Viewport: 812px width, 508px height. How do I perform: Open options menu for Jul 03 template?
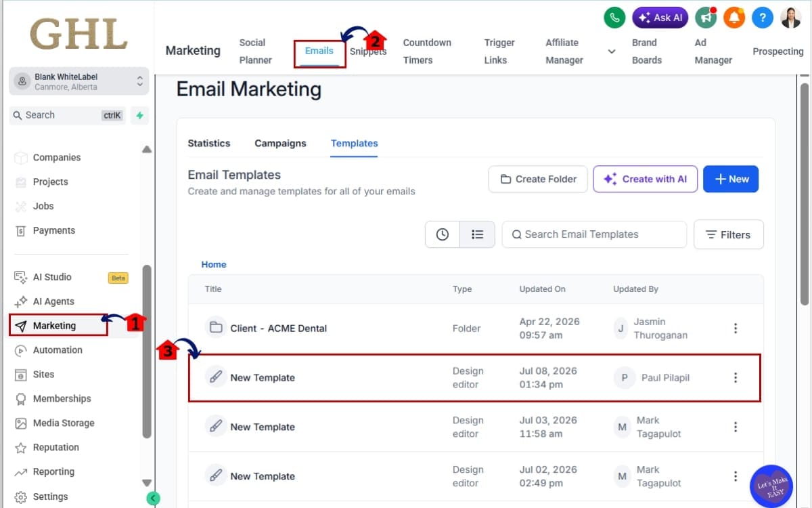[x=736, y=427]
